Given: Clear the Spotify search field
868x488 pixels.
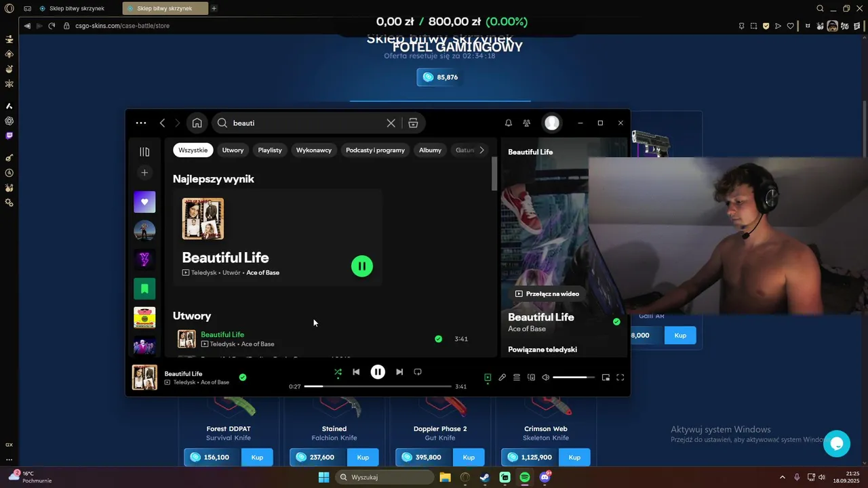Looking at the screenshot, I should point(391,123).
